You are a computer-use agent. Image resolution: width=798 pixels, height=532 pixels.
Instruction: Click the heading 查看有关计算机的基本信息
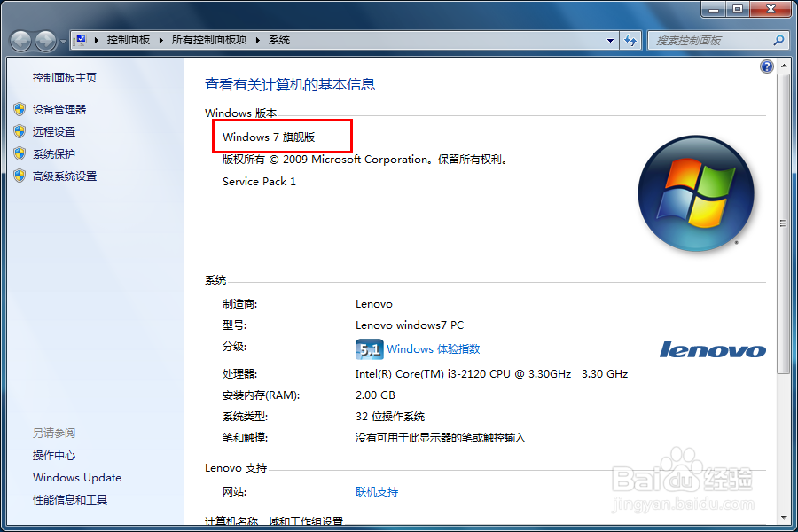point(290,84)
